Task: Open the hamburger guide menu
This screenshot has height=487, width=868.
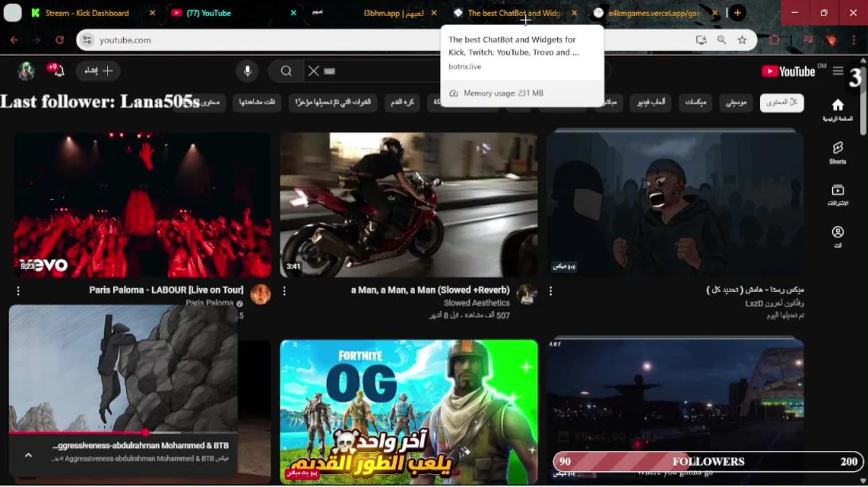Action: pyautogui.click(x=838, y=71)
